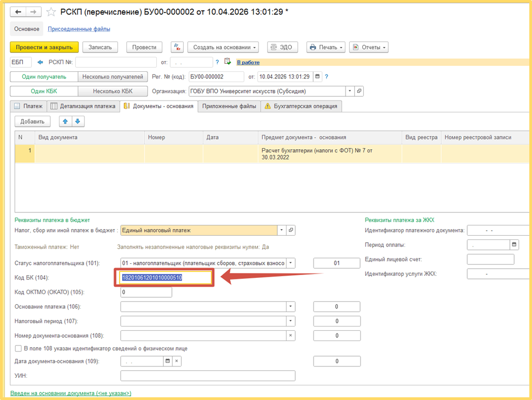Click ЭДО button
The image size is (532, 400).
[282, 47]
